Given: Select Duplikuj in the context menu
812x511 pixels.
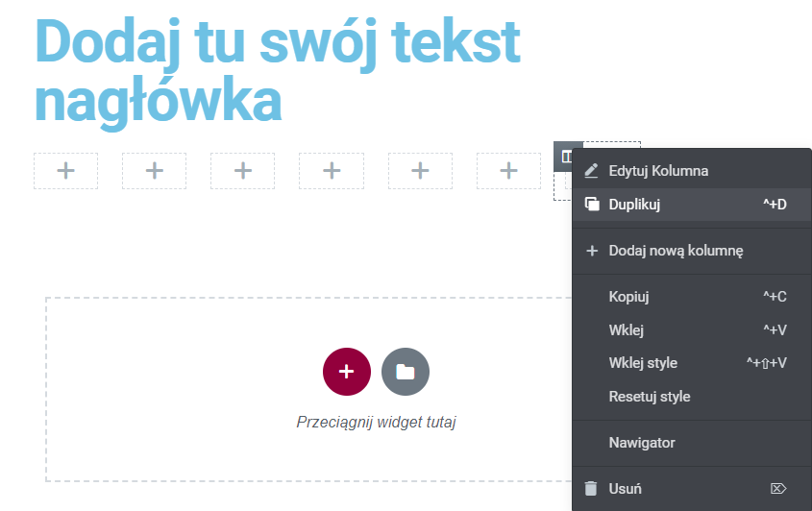Looking at the screenshot, I should coord(634,205).
